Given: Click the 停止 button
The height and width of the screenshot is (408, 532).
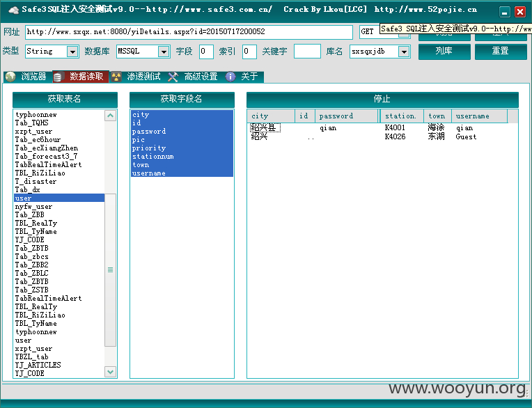Looking at the screenshot, I should pyautogui.click(x=382, y=100).
